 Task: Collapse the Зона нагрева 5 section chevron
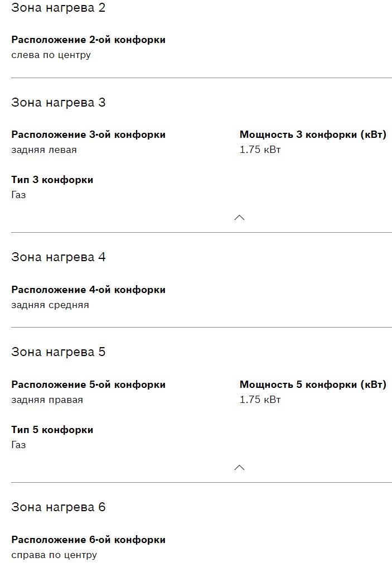[x=239, y=468]
